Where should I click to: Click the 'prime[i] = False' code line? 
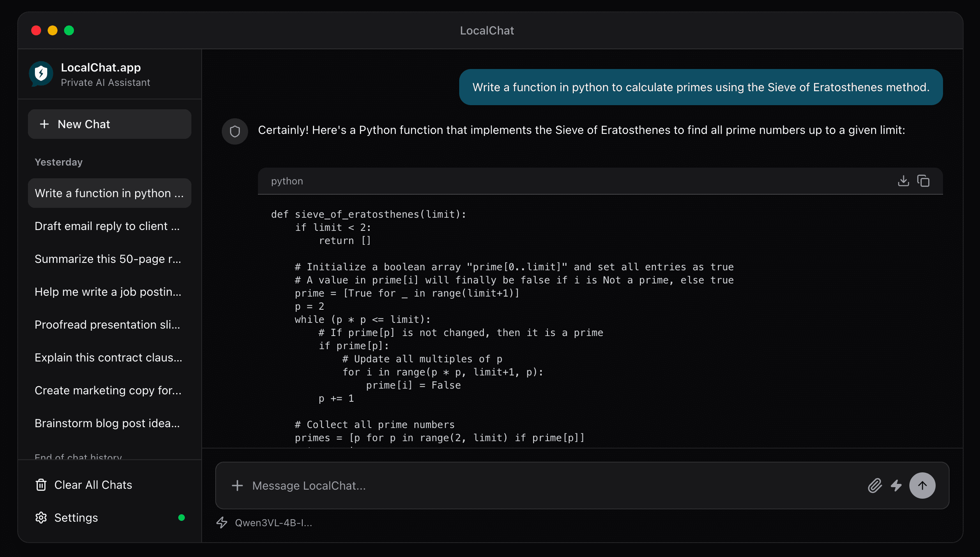coord(413,385)
